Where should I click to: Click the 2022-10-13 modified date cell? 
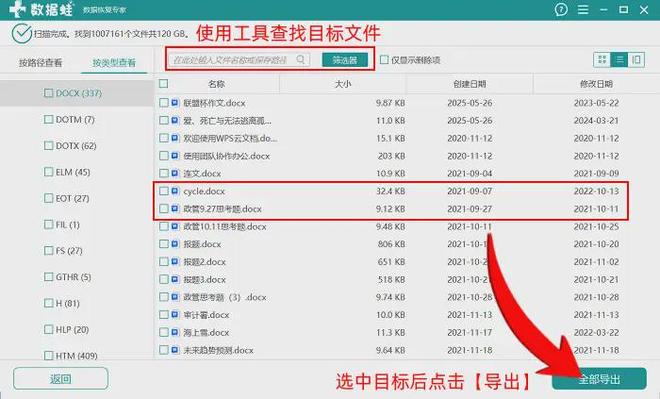point(596,191)
